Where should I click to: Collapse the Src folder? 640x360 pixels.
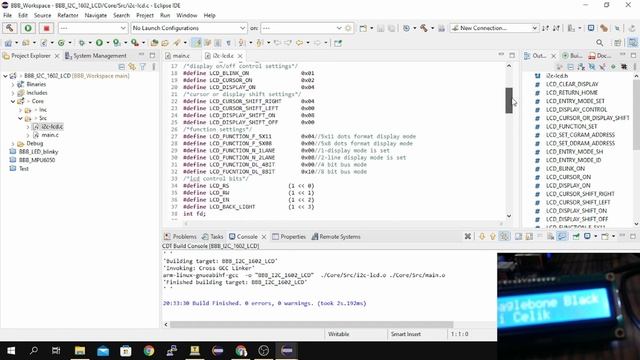point(20,118)
